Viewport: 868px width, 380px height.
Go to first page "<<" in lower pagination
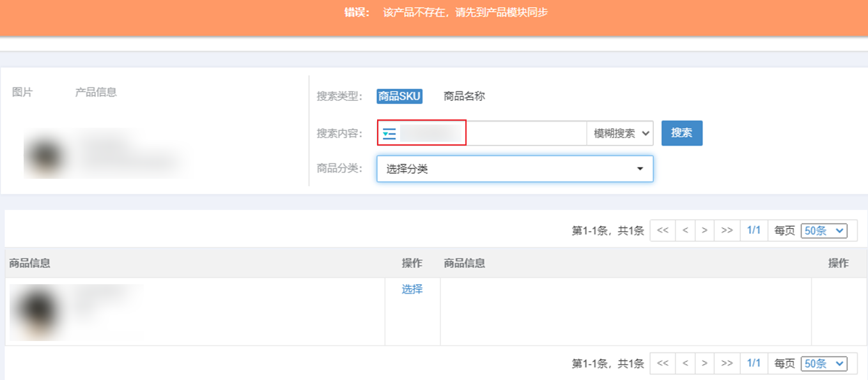pos(662,363)
